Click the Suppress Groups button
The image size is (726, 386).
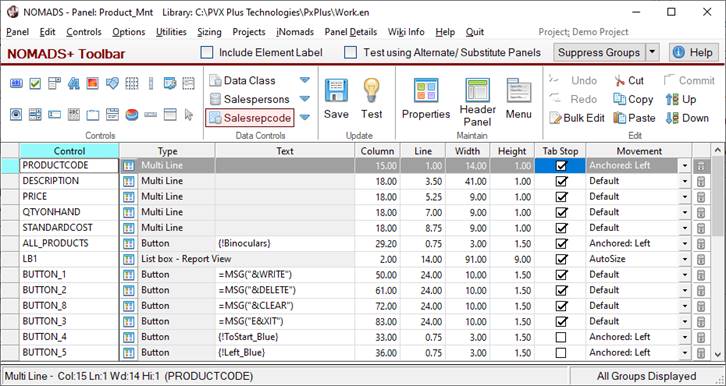[x=599, y=52]
